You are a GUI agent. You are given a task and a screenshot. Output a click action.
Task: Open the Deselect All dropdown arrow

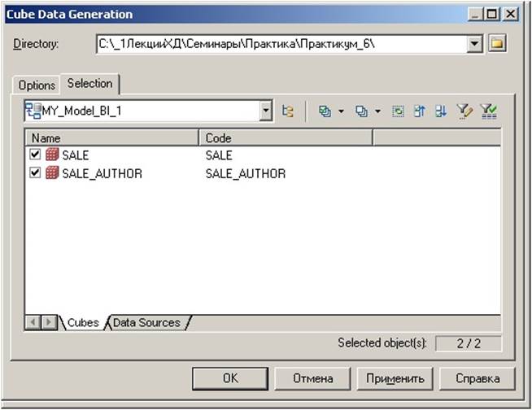[x=377, y=111]
